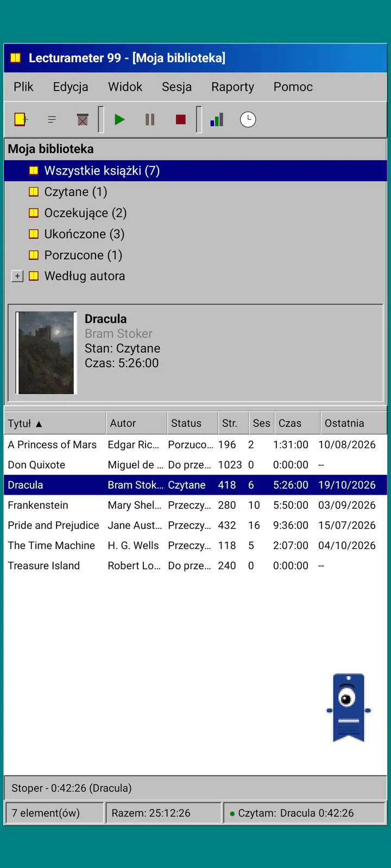Stop the session with red square button
Image resolution: width=391 pixels, height=868 pixels.
click(x=181, y=119)
